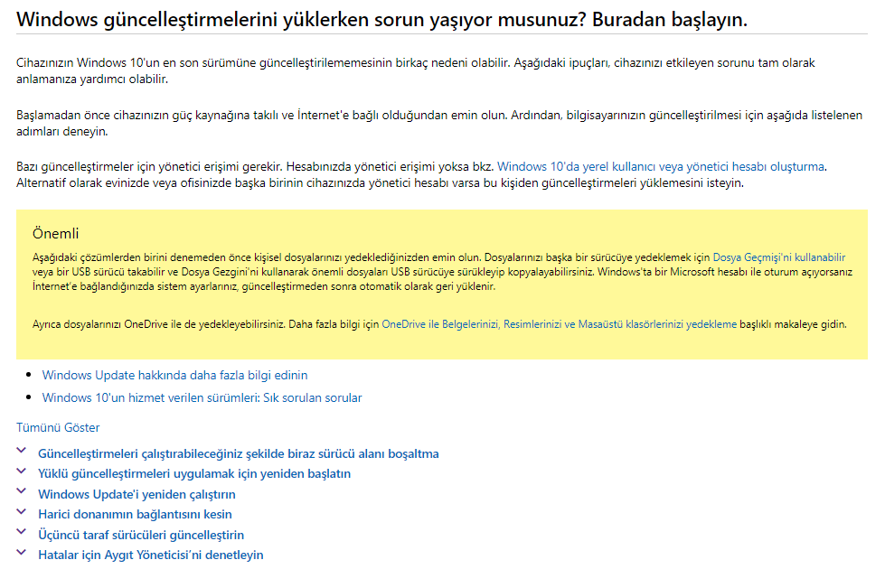Open the 'Dosya Geçmişi'ni kullanabilir' link

(x=779, y=257)
